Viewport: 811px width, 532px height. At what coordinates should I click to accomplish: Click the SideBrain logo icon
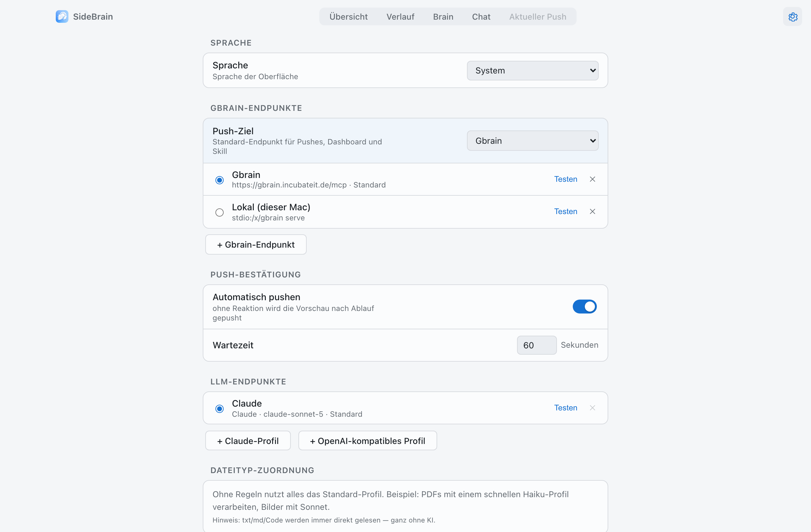62,16
